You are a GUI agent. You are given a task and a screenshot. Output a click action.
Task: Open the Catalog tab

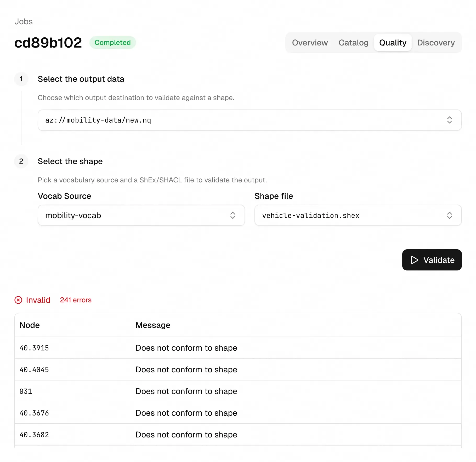tap(353, 43)
